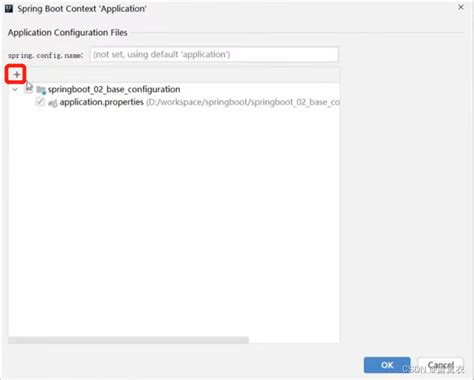Select the springboot_02_base_configuration tree item
The image size is (474, 380).
(x=114, y=89)
